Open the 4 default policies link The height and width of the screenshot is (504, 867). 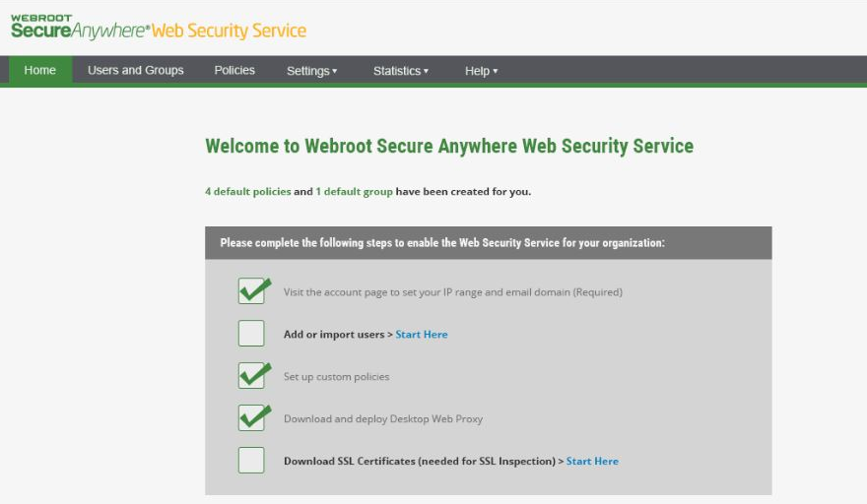point(247,191)
